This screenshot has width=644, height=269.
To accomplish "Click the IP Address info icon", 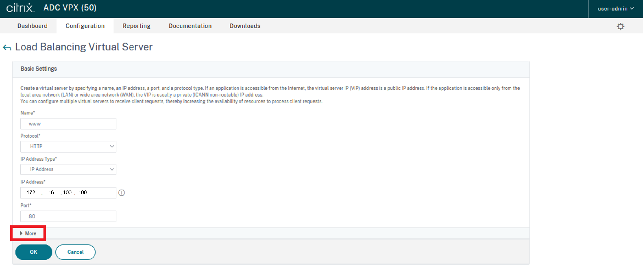I will pyautogui.click(x=122, y=192).
